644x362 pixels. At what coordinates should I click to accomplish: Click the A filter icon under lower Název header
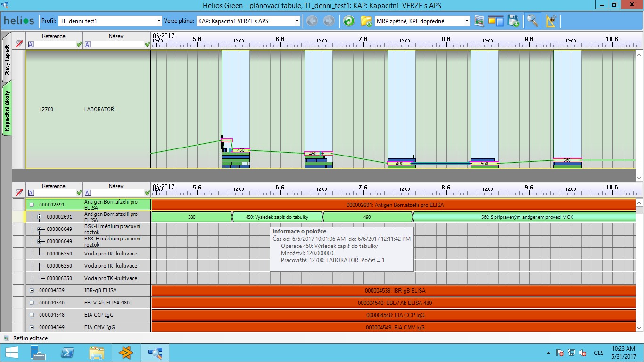pyautogui.click(x=88, y=193)
